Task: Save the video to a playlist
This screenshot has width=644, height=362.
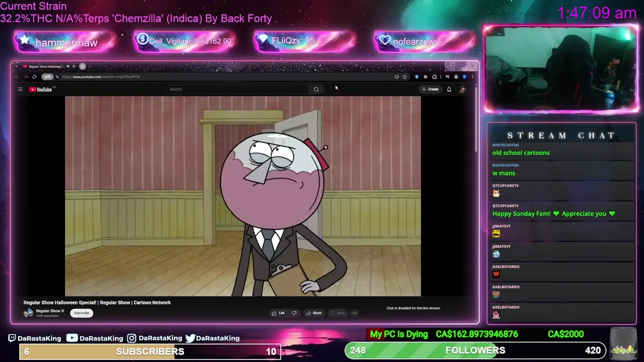Action: coord(338,313)
